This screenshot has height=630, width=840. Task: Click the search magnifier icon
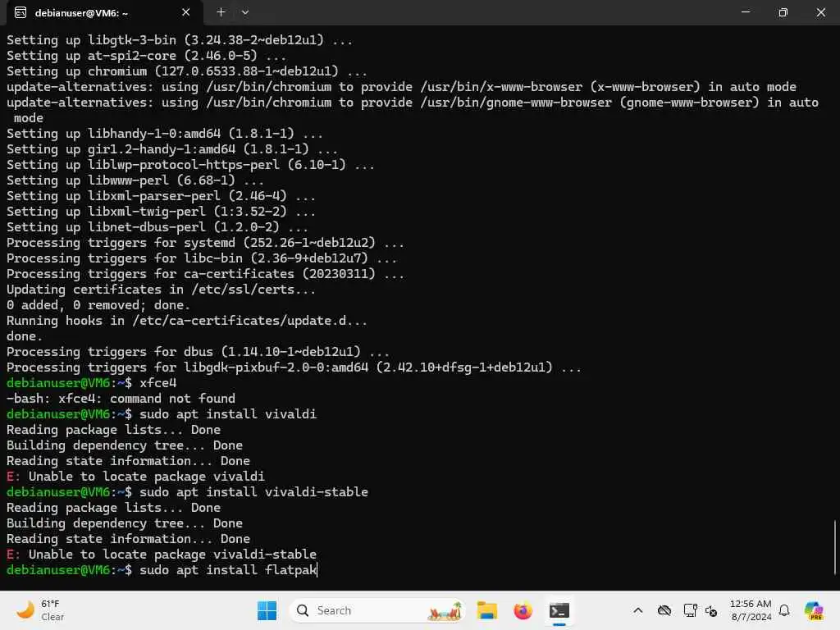[x=303, y=610]
